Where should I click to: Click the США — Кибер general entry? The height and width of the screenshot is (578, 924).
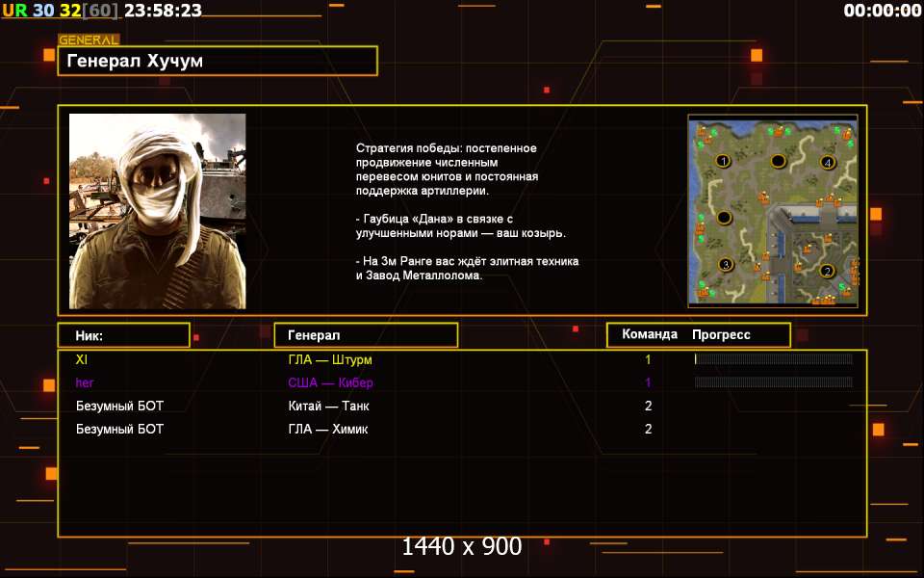pyautogui.click(x=330, y=382)
